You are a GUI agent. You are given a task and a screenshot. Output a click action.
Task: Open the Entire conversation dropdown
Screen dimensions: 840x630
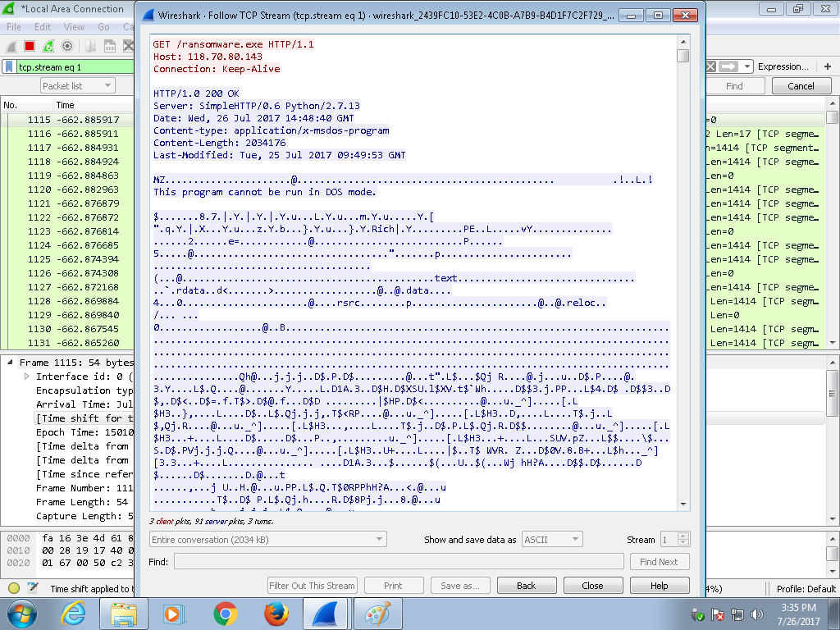(268, 540)
